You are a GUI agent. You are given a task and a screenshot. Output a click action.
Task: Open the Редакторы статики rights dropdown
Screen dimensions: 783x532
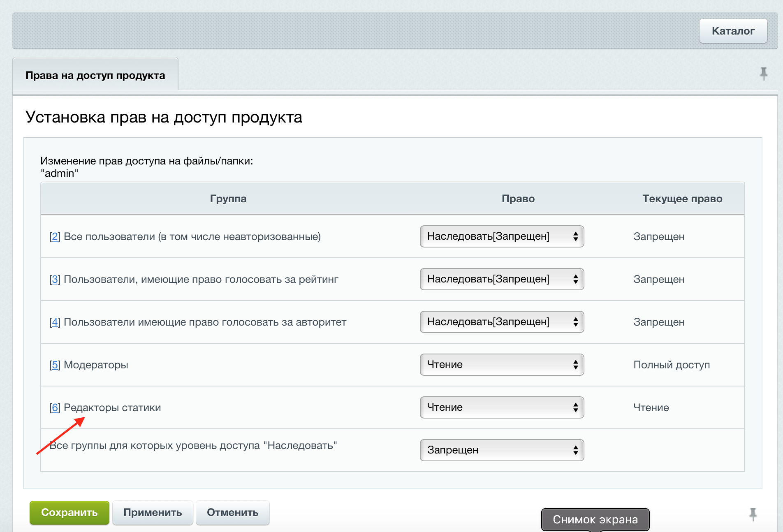[502, 407]
